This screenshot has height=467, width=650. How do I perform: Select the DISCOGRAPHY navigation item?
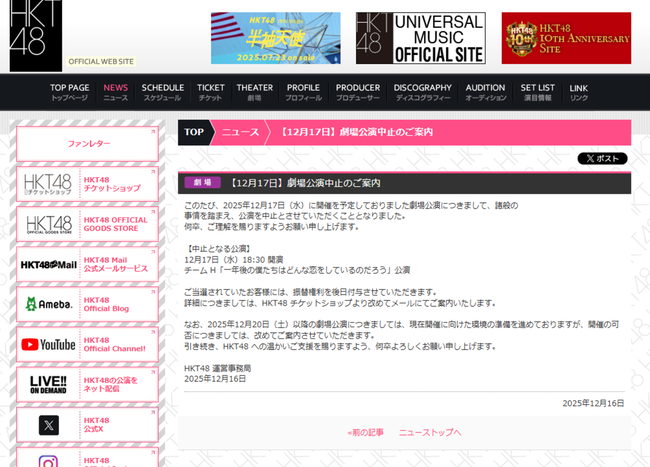point(422,92)
